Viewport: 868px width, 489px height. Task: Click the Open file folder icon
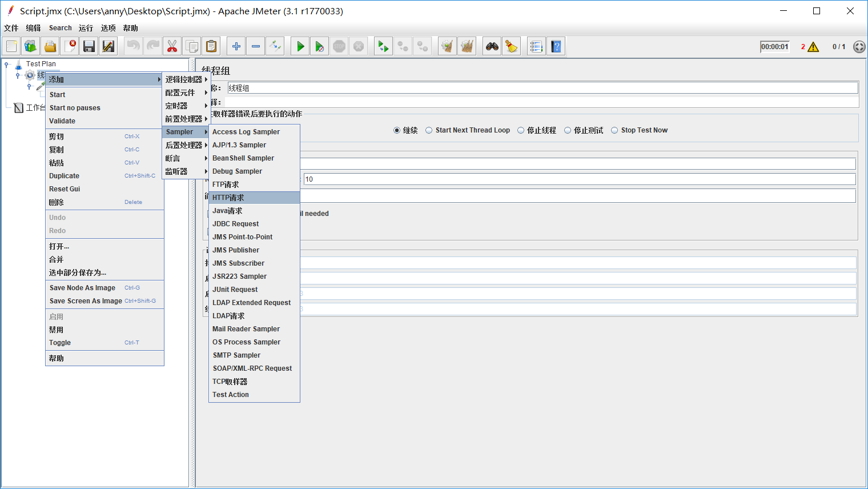[x=50, y=46]
